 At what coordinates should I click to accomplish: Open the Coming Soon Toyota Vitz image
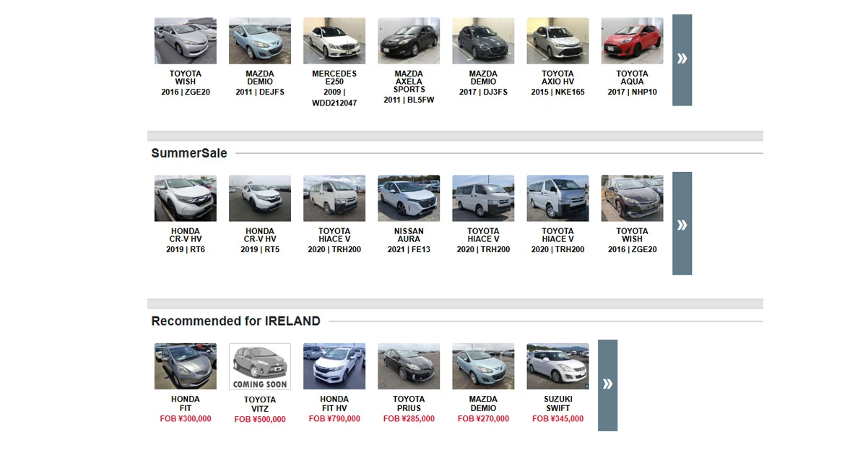(x=260, y=366)
